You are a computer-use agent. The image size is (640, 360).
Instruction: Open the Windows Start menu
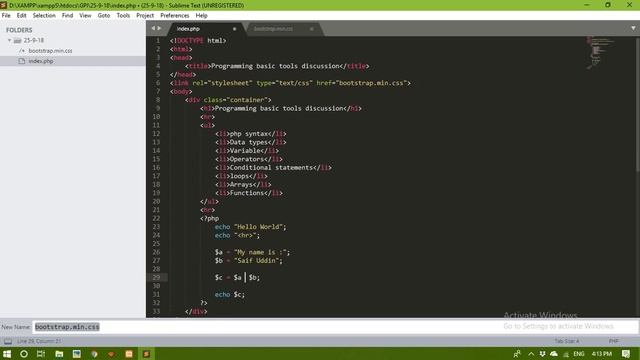pyautogui.click(x=7, y=353)
